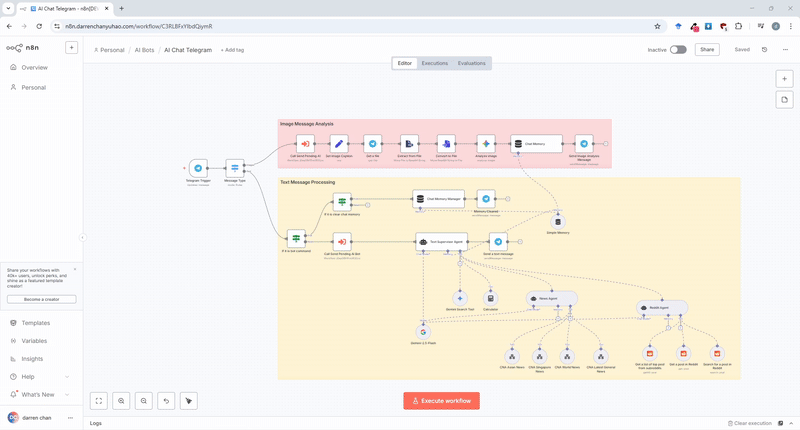Fit the workflow to view

[x=99, y=401]
